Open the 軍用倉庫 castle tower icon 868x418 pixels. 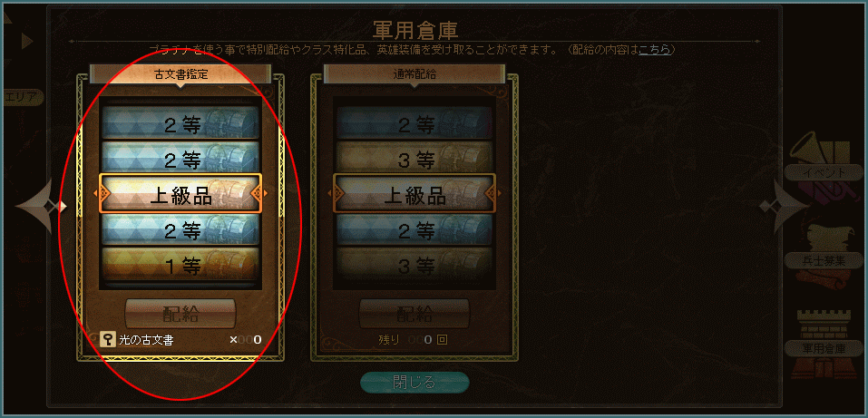click(x=824, y=345)
